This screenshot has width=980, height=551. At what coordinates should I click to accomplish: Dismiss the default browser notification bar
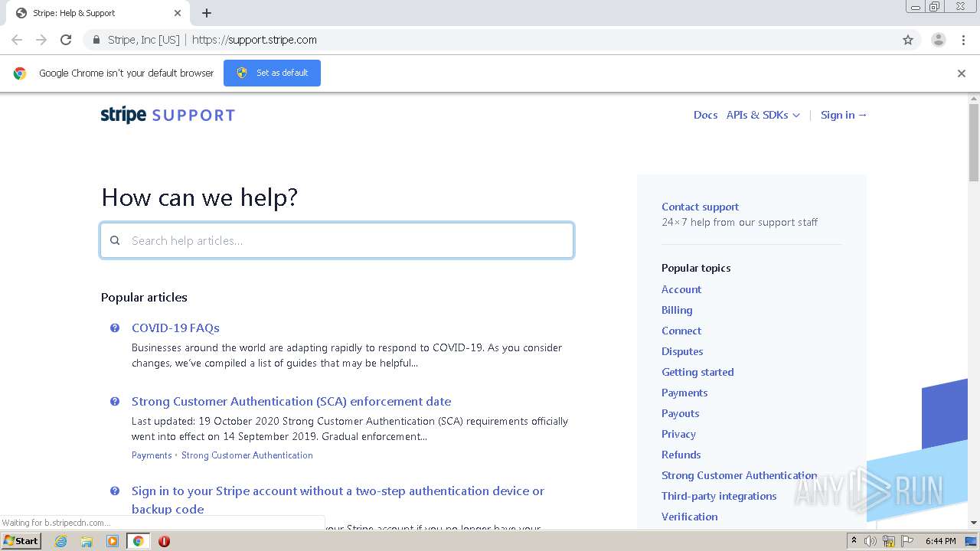(x=962, y=73)
